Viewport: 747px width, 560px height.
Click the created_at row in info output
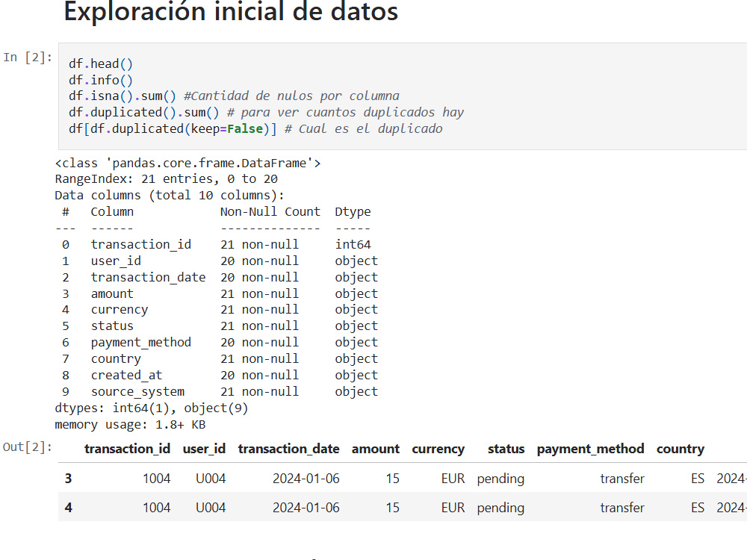click(x=219, y=376)
